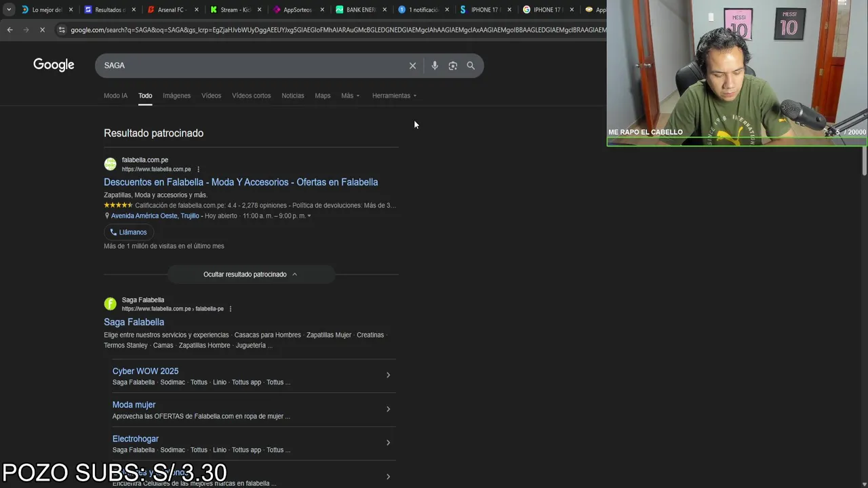This screenshot has height=488, width=868.
Task: Select the 'Todo' results tab
Action: tap(145, 96)
